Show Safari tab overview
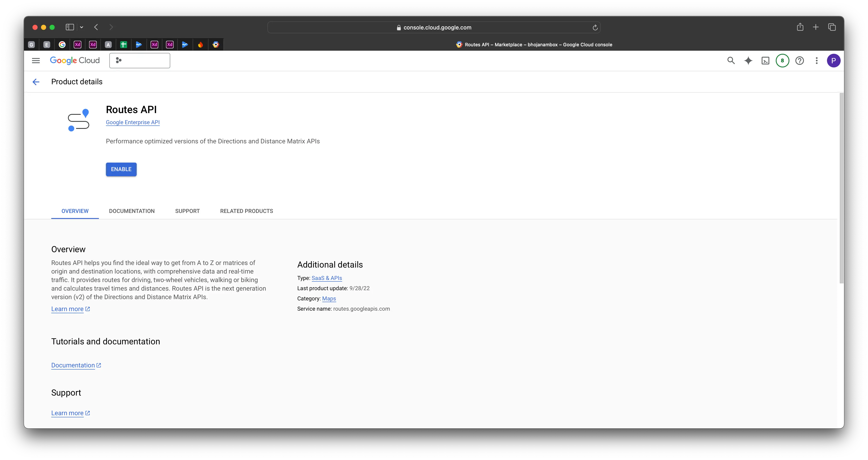868x460 pixels. click(832, 27)
